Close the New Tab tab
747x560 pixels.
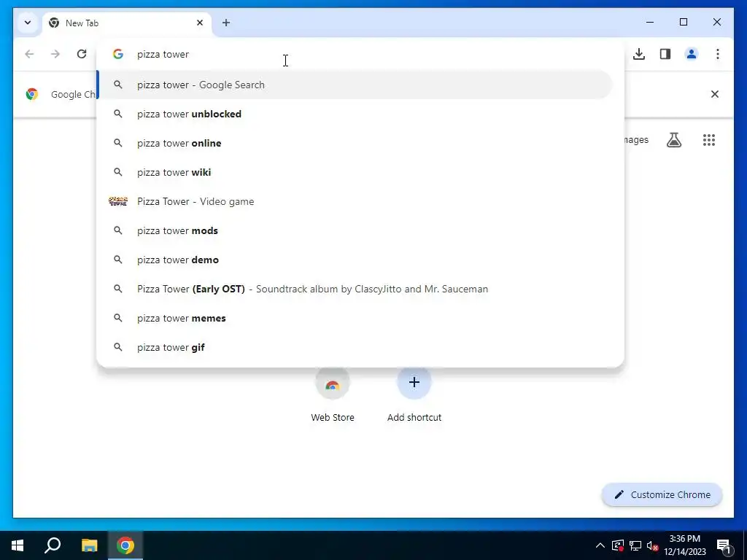click(x=200, y=23)
